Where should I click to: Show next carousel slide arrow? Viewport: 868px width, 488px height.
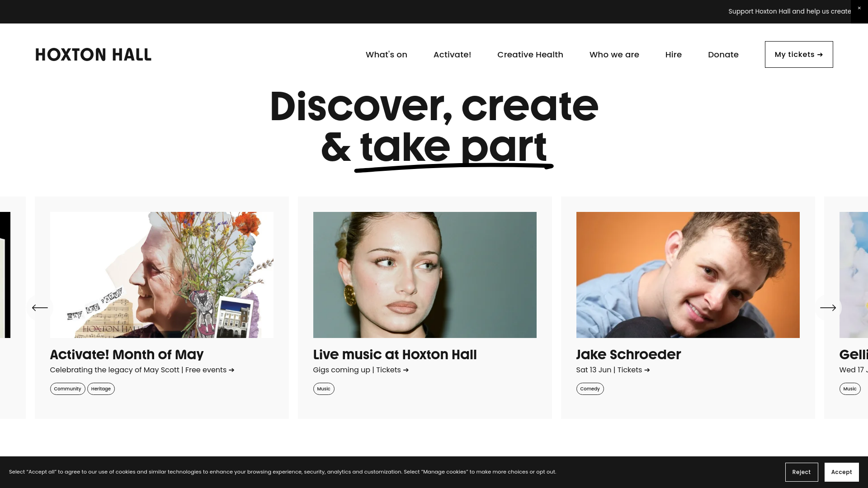click(x=828, y=308)
